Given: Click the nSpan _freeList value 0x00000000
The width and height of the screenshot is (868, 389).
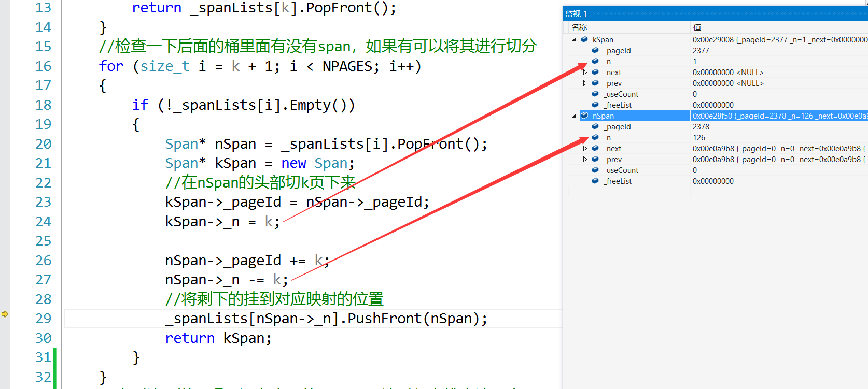Looking at the screenshot, I should [x=713, y=181].
